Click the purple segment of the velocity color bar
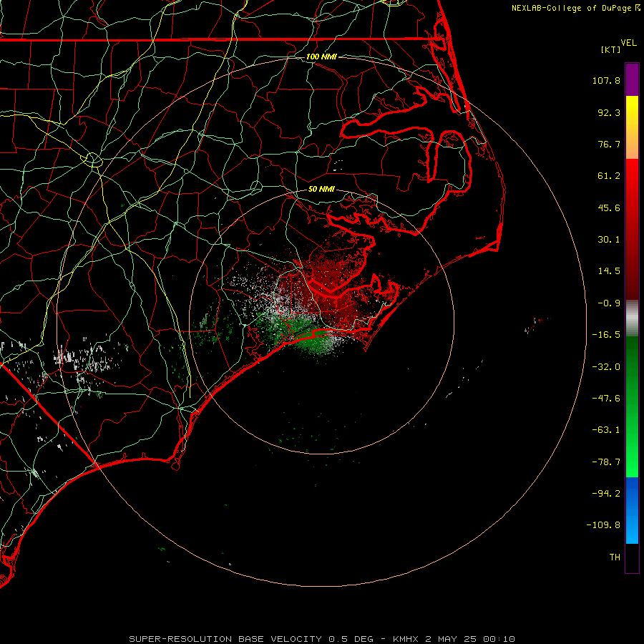 632,79
